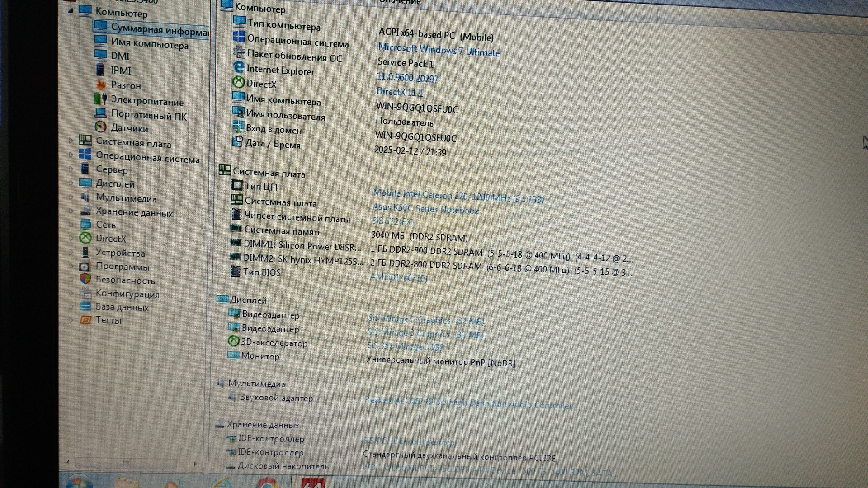Click the Internet Explorer row icon

238,68
